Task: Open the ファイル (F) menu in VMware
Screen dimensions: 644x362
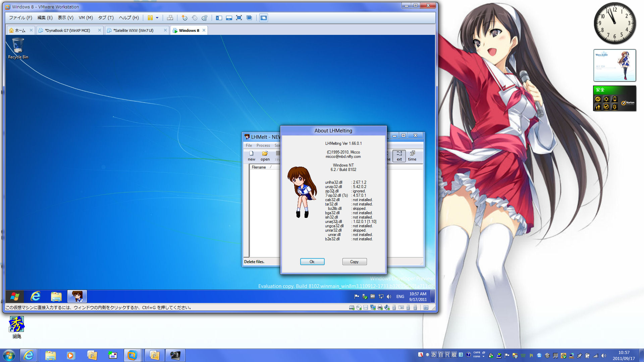Action: (20, 18)
